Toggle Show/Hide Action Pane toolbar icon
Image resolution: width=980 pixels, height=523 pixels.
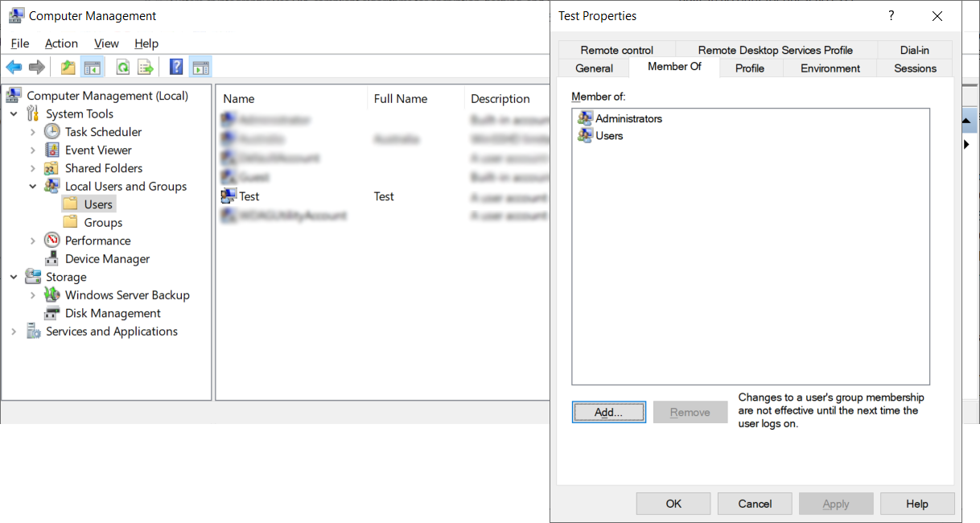point(200,68)
